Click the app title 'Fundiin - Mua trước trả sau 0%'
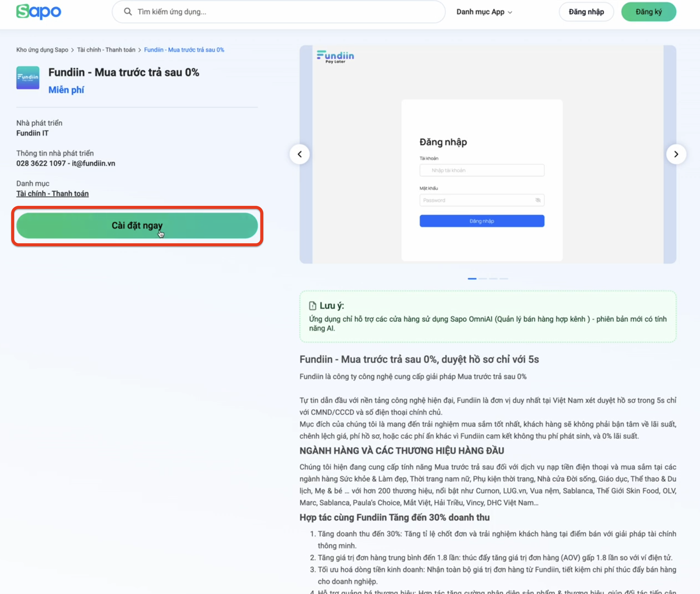This screenshot has width=700, height=594. click(124, 72)
